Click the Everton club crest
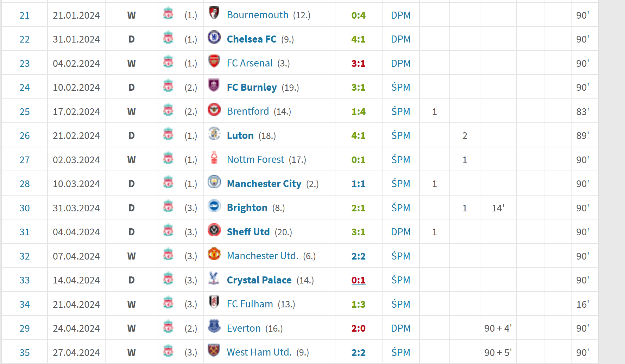Screen dimensions: 625x364 214,326
